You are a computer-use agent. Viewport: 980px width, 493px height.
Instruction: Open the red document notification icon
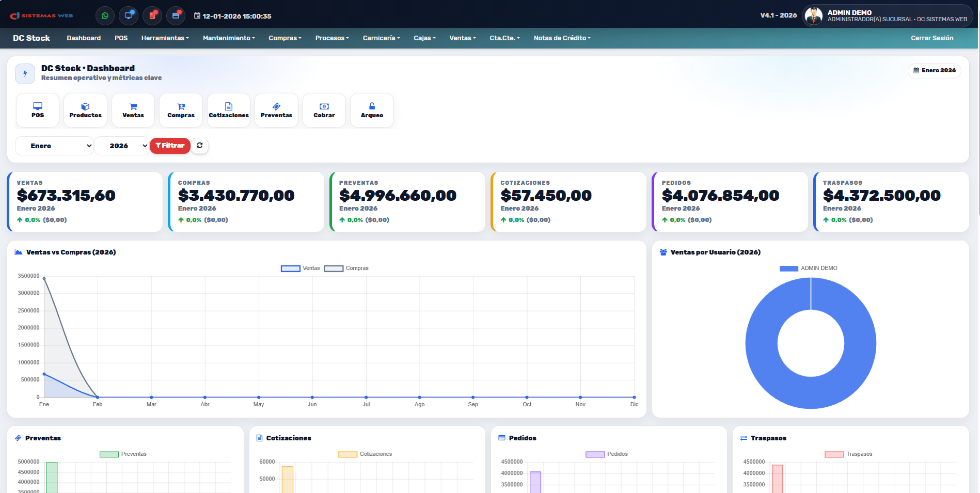click(152, 15)
